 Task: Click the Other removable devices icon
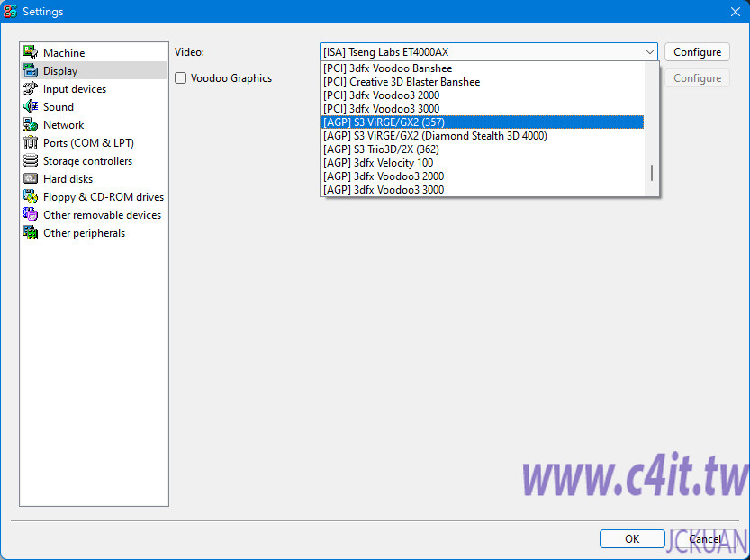tap(31, 214)
